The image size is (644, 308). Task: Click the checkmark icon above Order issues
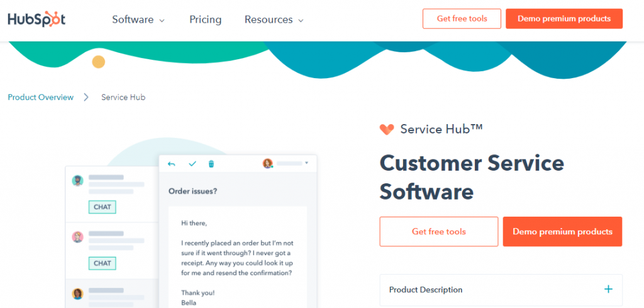192,164
